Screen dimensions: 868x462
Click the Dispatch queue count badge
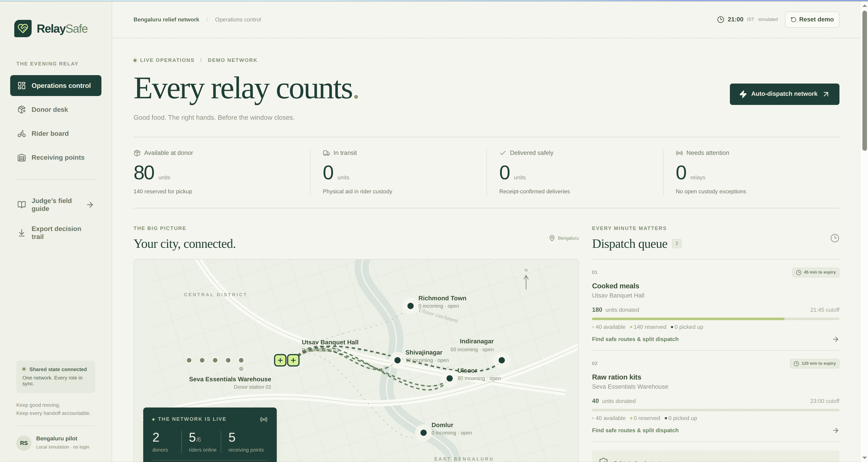(x=677, y=243)
